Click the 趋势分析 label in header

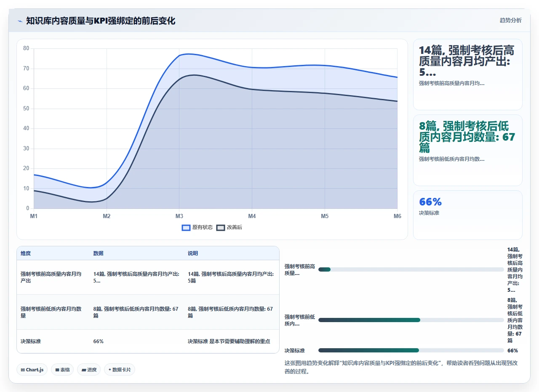(x=510, y=20)
